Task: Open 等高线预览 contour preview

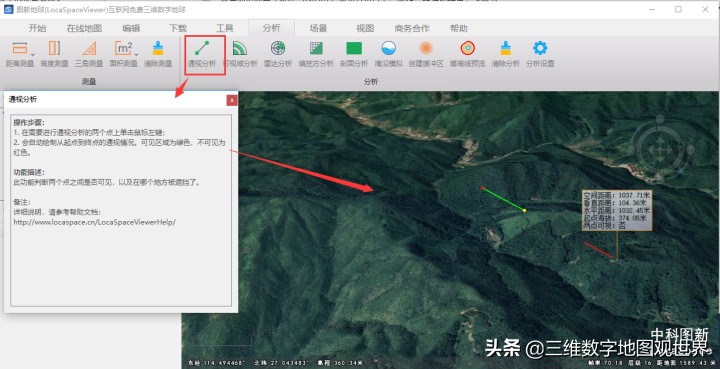Action: click(x=467, y=54)
